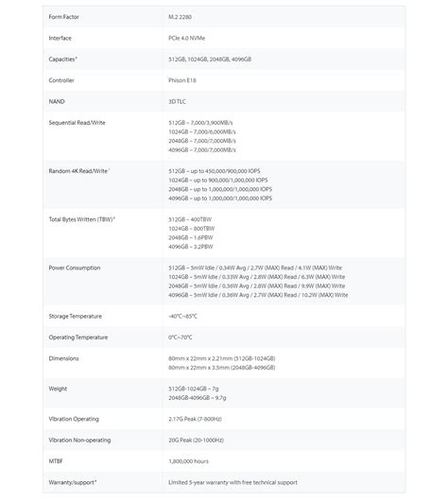Click the 3D TLC NAND value
The height and width of the screenshot is (501, 448).
(x=177, y=101)
